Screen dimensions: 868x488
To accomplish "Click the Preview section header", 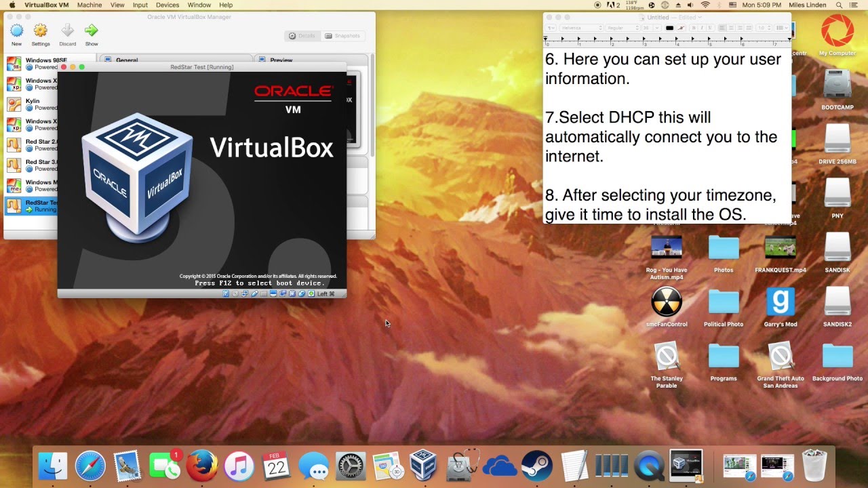I will pyautogui.click(x=311, y=60).
